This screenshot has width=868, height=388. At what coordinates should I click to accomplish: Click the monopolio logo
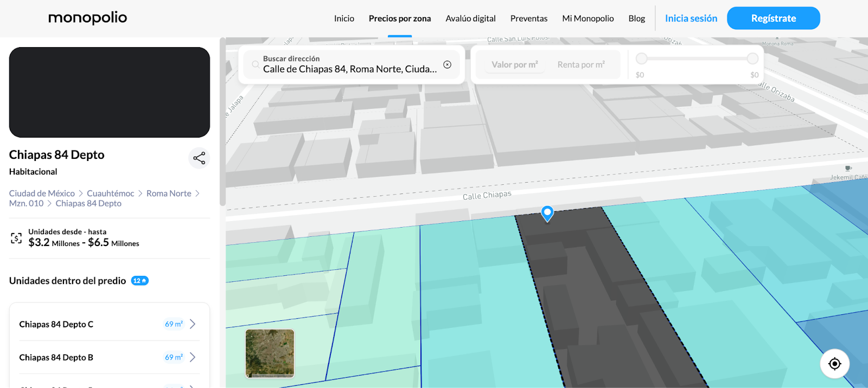point(87,18)
